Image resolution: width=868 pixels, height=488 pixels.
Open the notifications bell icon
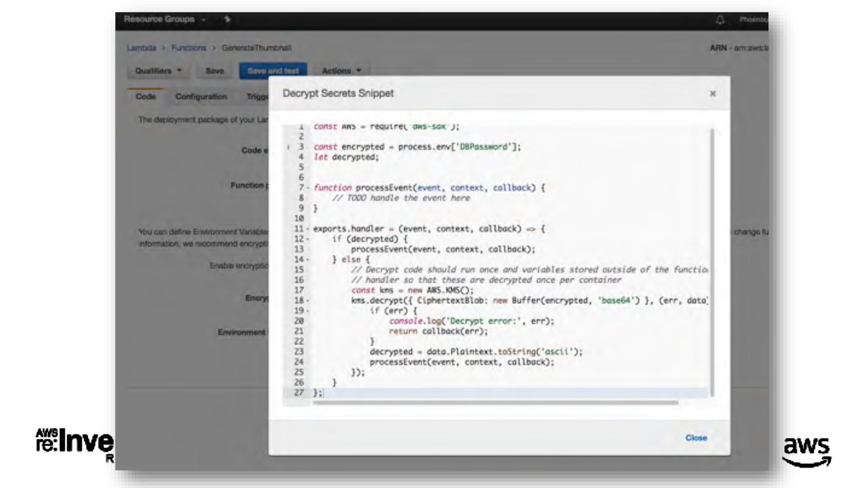pyautogui.click(x=720, y=19)
